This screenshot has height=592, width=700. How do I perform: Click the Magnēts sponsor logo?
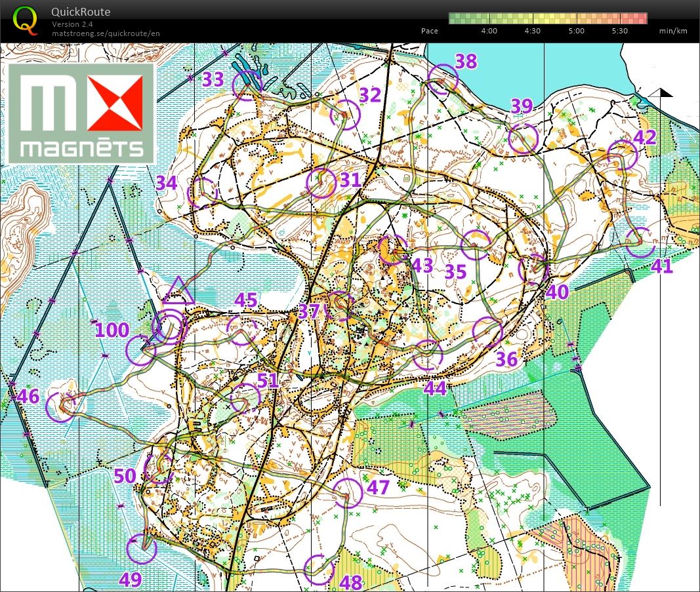(x=81, y=113)
